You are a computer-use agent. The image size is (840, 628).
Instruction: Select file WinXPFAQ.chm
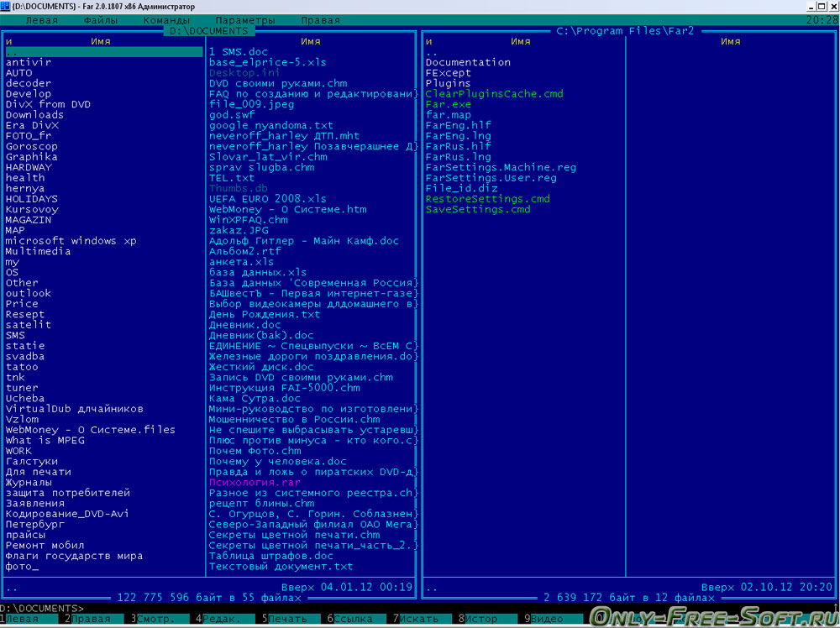248,220
